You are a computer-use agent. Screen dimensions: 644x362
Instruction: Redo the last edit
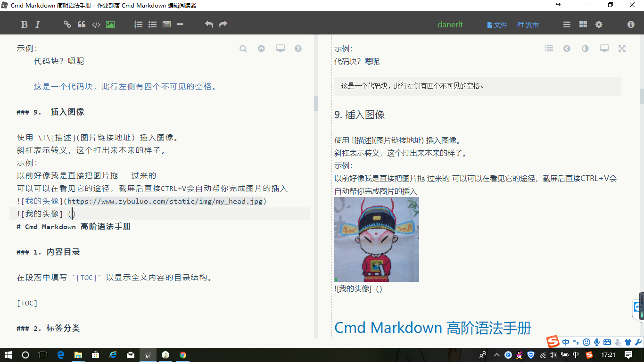point(223,25)
